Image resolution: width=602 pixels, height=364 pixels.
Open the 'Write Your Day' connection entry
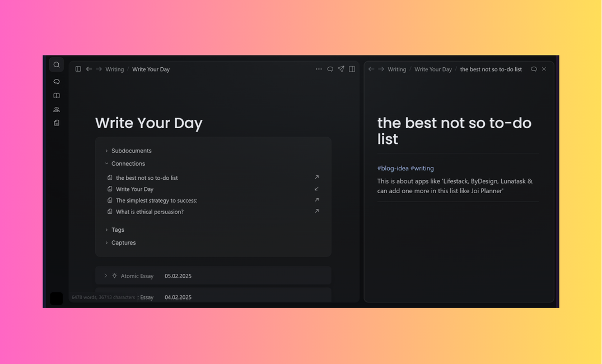point(135,189)
